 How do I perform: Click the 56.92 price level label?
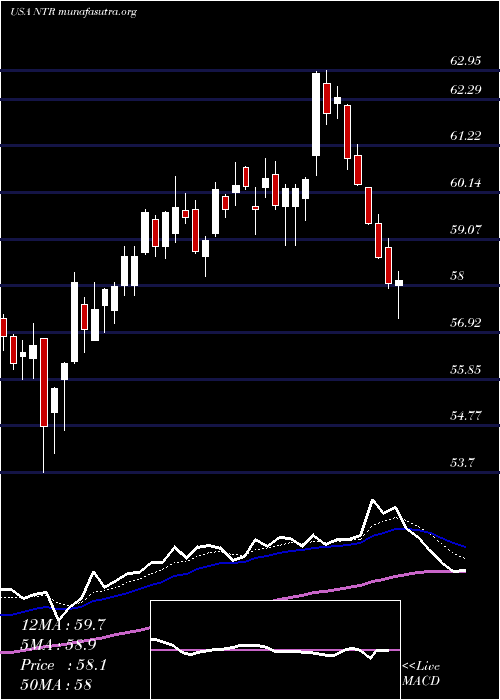[x=466, y=323]
